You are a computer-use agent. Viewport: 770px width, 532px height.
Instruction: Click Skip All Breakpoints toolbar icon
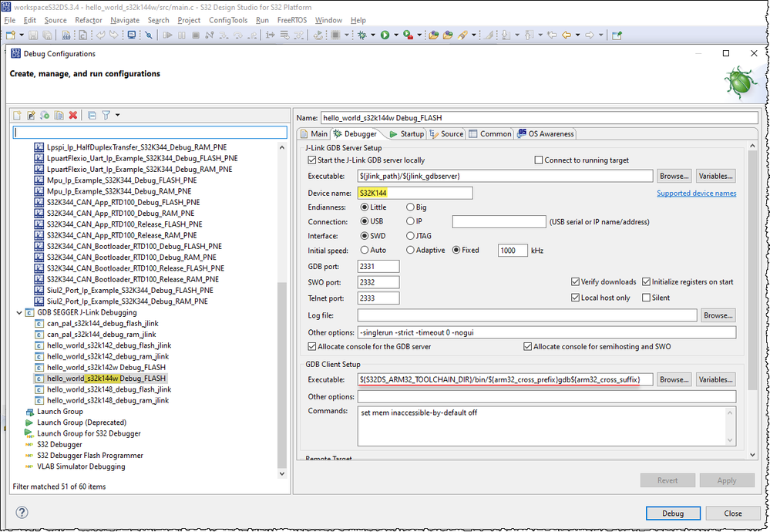(x=148, y=35)
